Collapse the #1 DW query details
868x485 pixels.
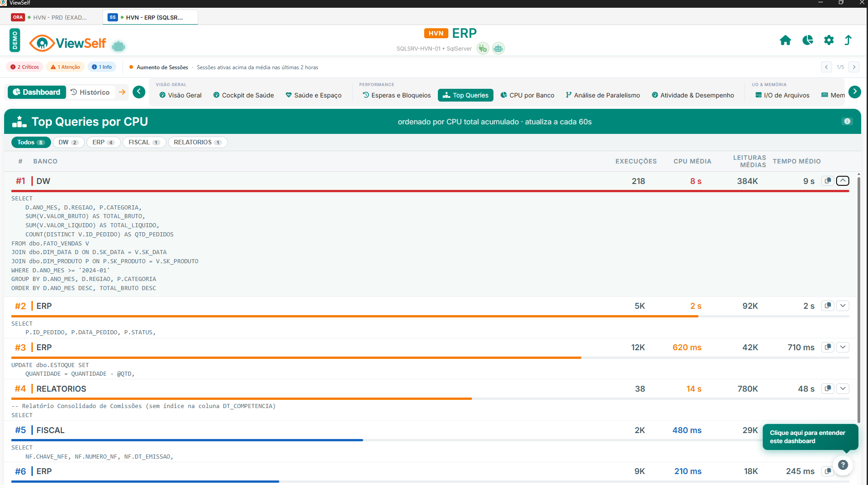(843, 181)
